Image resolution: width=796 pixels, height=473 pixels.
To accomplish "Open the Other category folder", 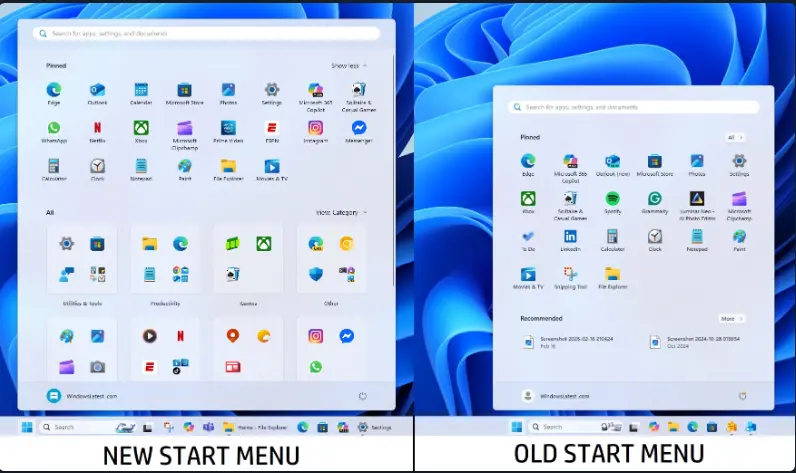I will tap(331, 259).
